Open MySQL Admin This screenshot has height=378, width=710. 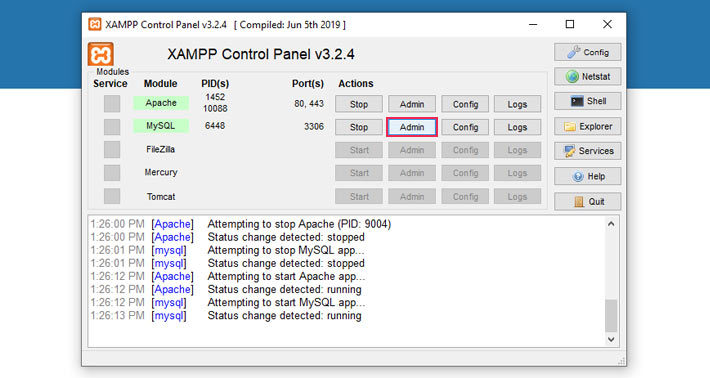tap(412, 127)
